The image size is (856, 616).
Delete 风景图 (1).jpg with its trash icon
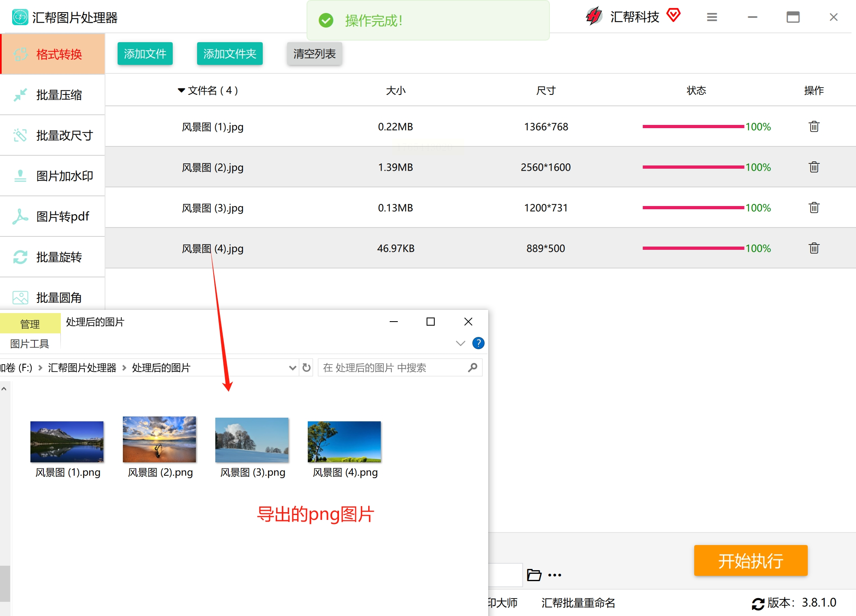point(814,127)
